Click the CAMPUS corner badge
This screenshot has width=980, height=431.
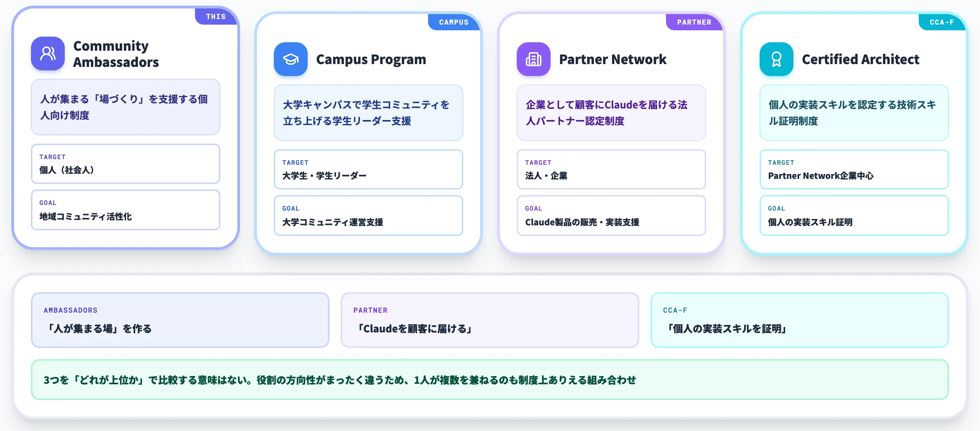coord(453,22)
